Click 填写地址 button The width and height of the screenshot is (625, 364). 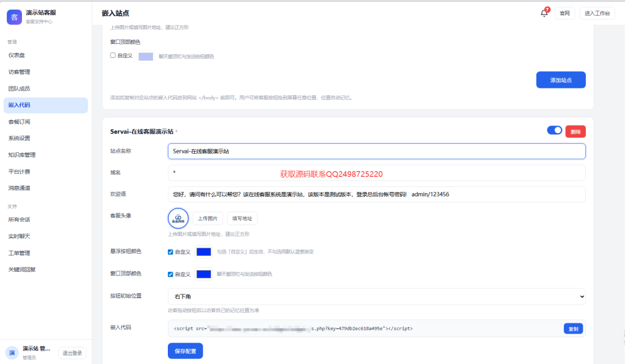pos(242,218)
